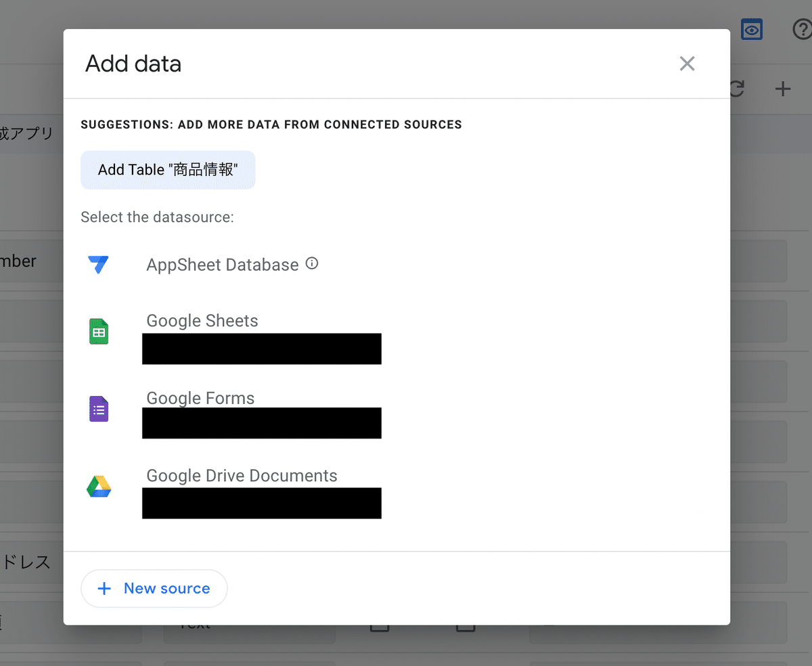Click the Google Drive triangle icon
The image size is (812, 666).
point(99,487)
